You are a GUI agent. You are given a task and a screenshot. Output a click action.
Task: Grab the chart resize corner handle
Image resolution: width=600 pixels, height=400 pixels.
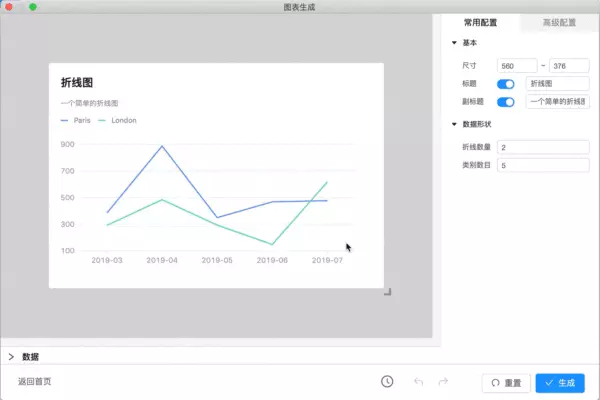coord(388,292)
